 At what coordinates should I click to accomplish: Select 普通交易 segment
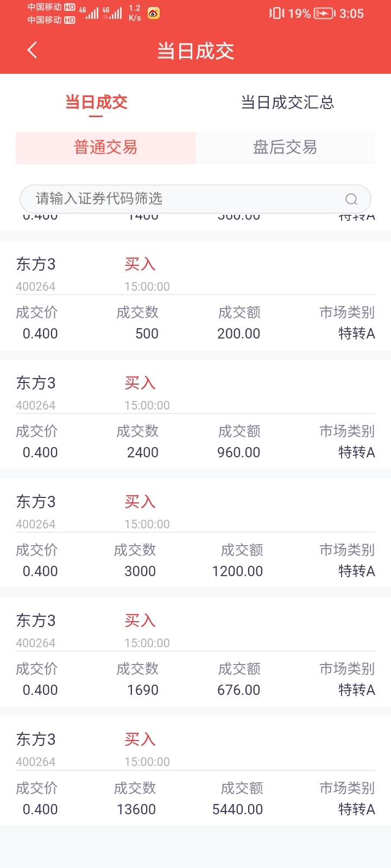coord(105,148)
